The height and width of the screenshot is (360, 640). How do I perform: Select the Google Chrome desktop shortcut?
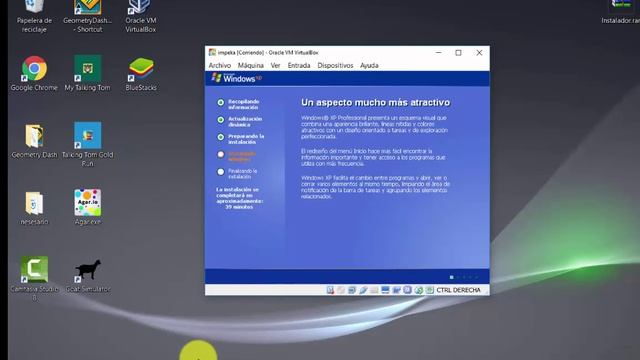pos(34,73)
